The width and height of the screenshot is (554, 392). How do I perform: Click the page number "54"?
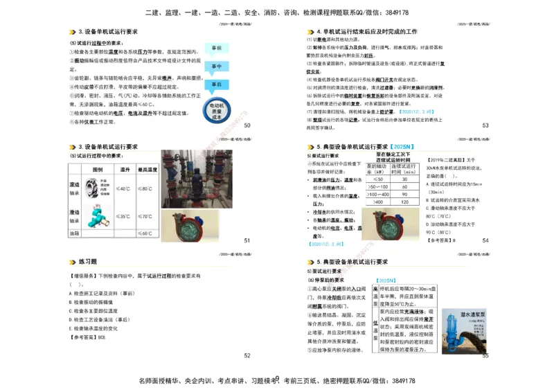(485, 240)
